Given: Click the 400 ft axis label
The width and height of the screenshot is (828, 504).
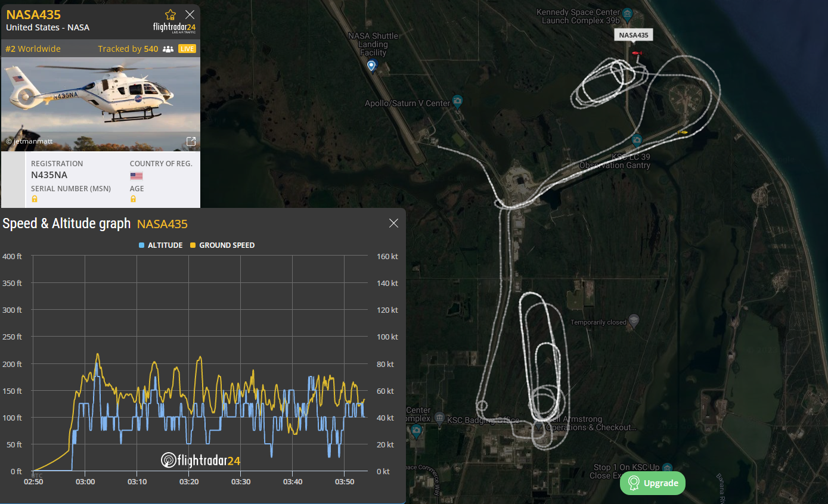Looking at the screenshot, I should click(12, 256).
